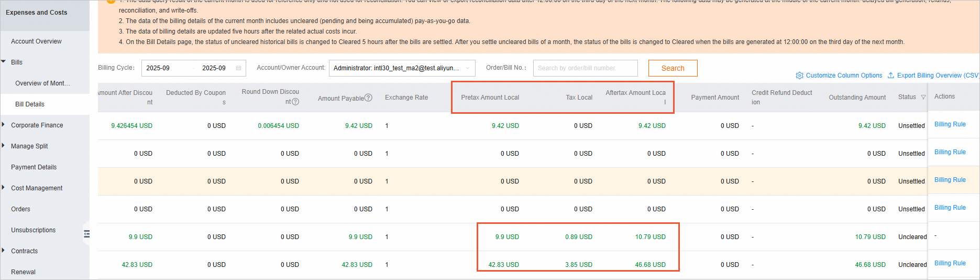This screenshot has height=280, width=980.
Task: Expand Cost Management section
Action: (x=4, y=188)
